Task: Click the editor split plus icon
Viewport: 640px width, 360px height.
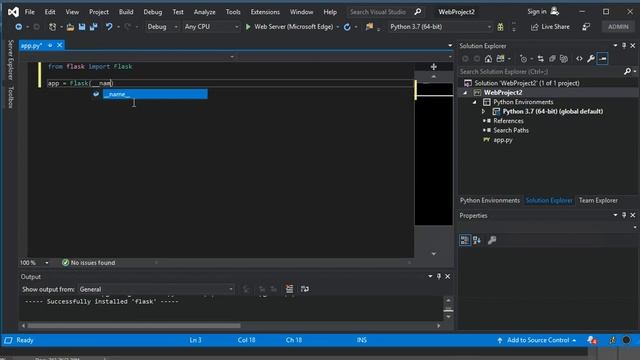Action: coord(433,67)
